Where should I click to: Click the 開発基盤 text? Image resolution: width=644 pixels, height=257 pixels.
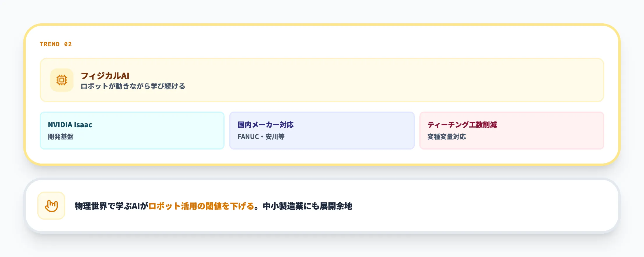click(61, 137)
